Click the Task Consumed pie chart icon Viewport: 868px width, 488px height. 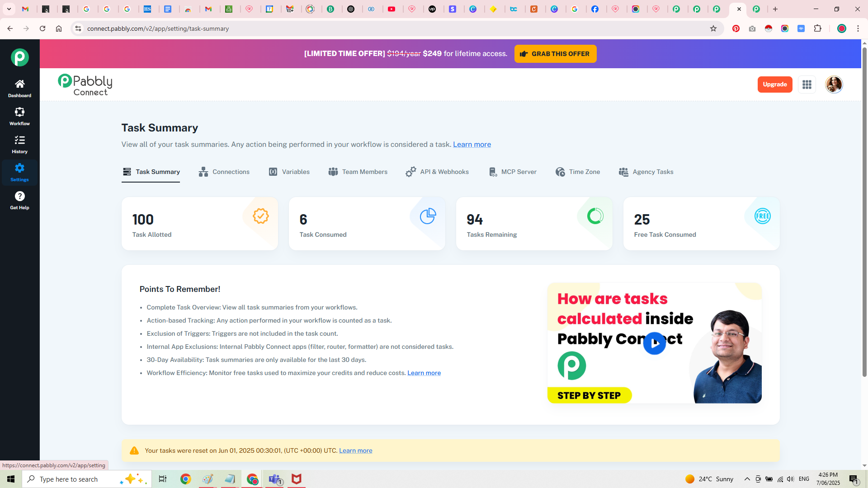tap(428, 216)
